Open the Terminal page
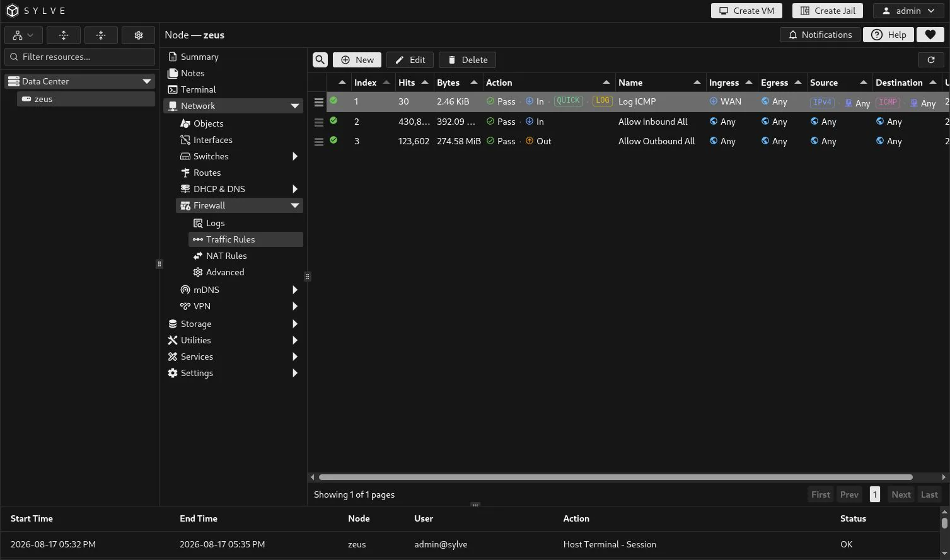This screenshot has height=560, width=950. 198,89
